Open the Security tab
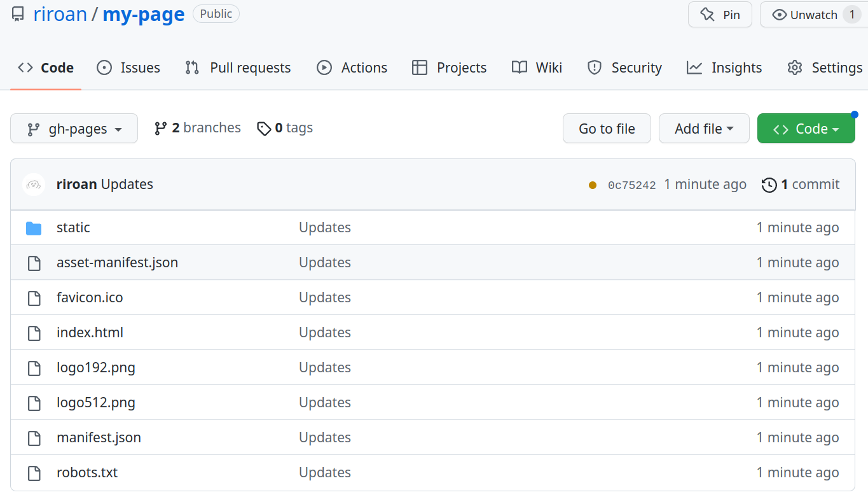This screenshot has width=868, height=497. [x=624, y=67]
